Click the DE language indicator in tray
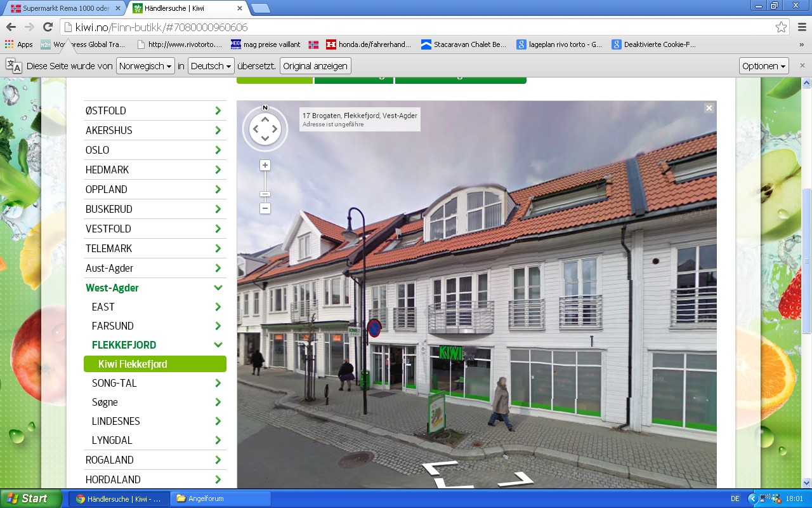Viewport: 812px width, 508px height. [x=735, y=498]
